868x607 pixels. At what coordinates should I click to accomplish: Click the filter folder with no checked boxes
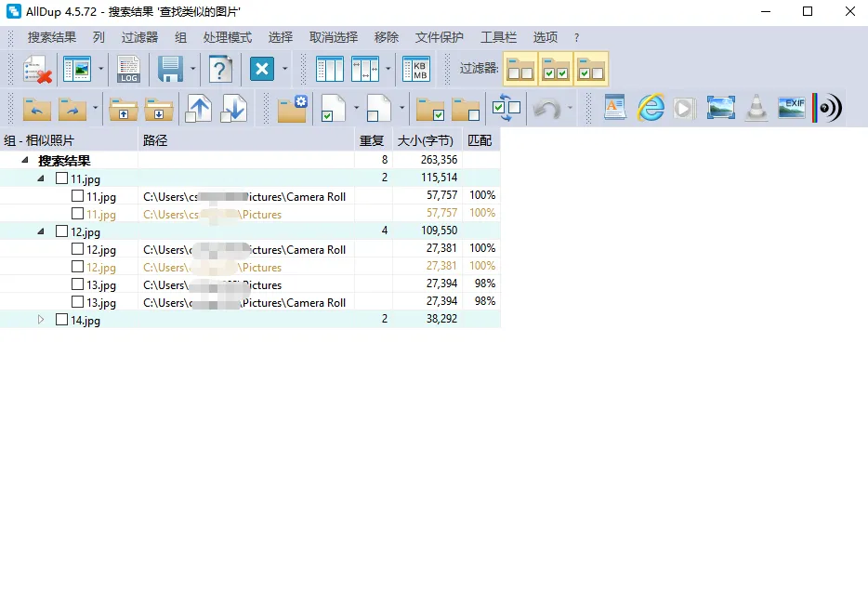pyautogui.click(x=520, y=69)
